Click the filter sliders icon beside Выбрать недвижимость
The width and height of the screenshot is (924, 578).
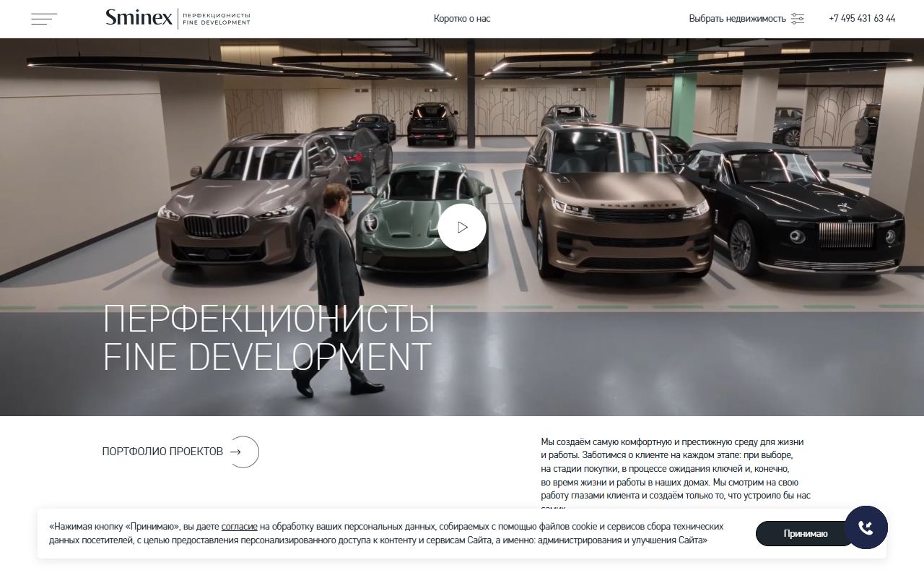pyautogui.click(x=798, y=19)
